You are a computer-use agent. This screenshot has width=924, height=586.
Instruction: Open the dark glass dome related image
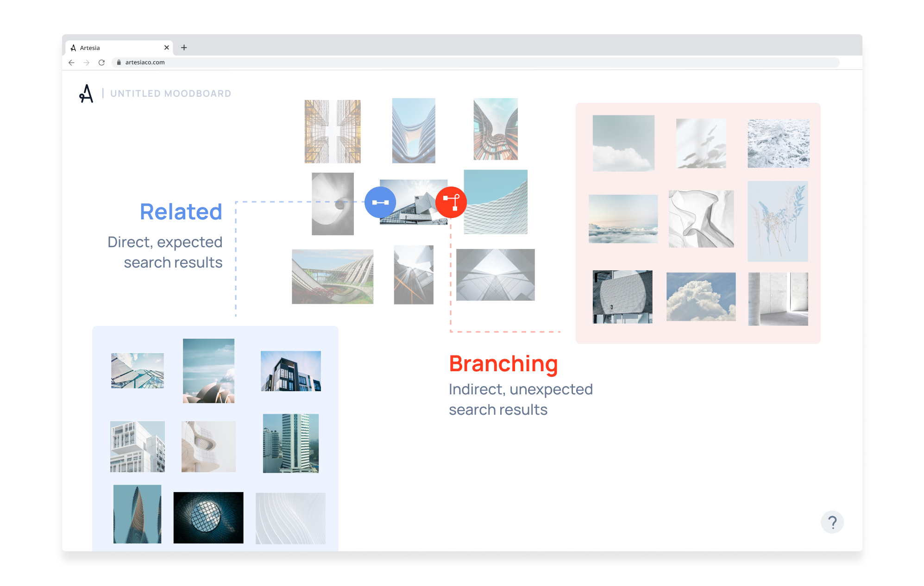click(208, 517)
